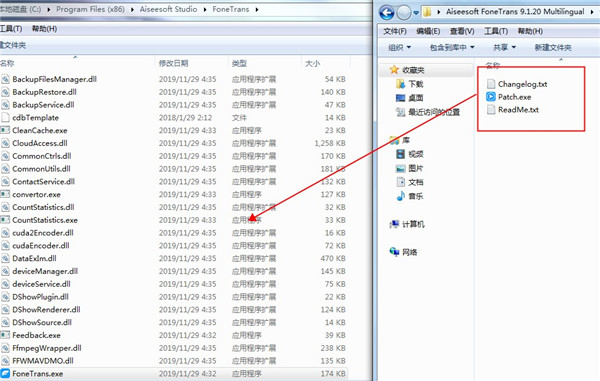Click Aiseesoft FoneTrans 9.1.20 Multilingual breadcrumb
This screenshot has height=381, width=600.
[515, 12]
